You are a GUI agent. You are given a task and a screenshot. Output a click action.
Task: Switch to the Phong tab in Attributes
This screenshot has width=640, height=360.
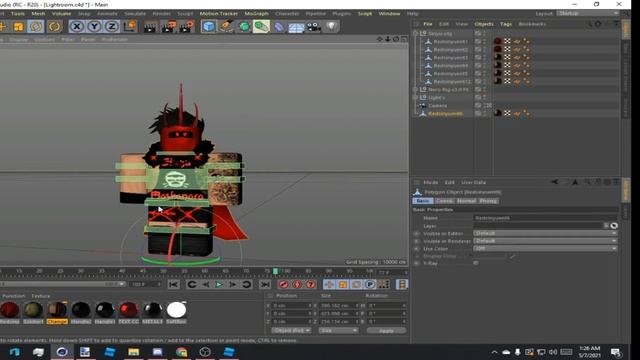(x=488, y=201)
